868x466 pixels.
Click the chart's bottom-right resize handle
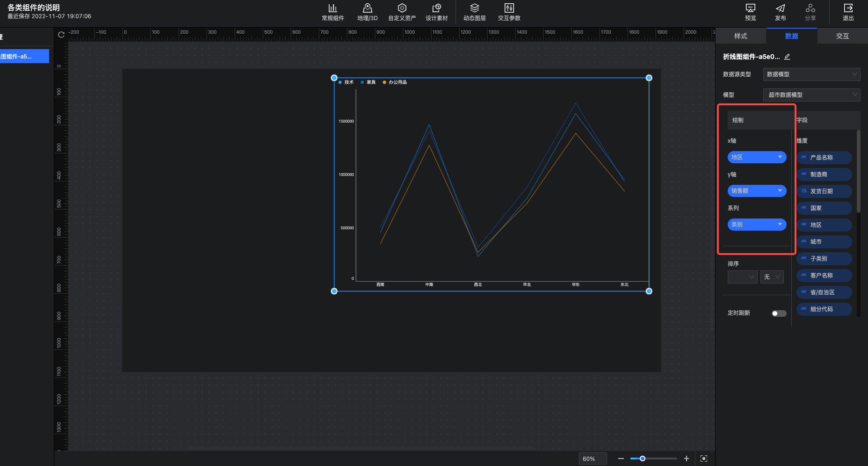649,291
